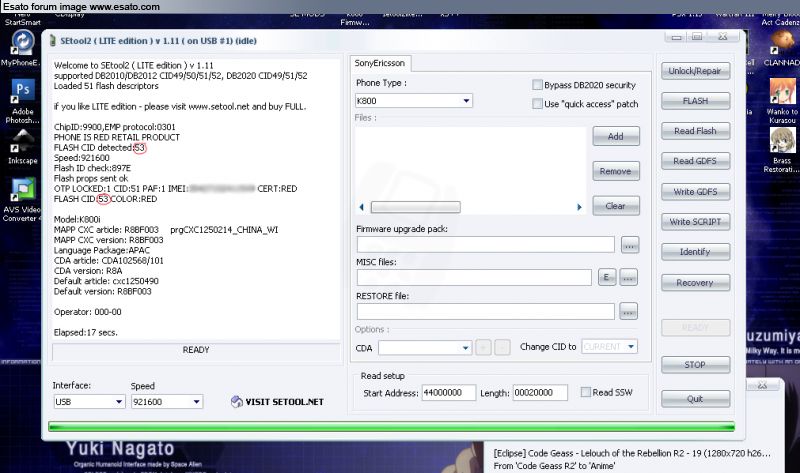Click Clear files button
This screenshot has height=473, width=800.
click(x=616, y=206)
